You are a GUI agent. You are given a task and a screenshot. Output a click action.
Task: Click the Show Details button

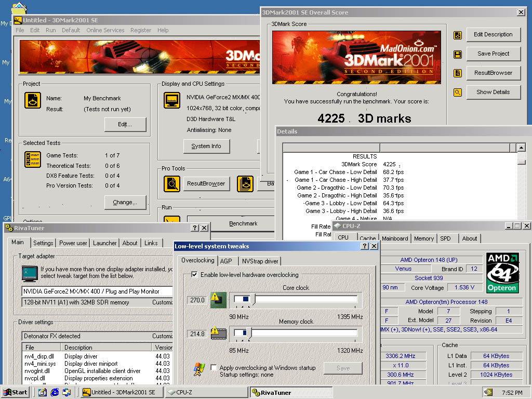click(494, 92)
